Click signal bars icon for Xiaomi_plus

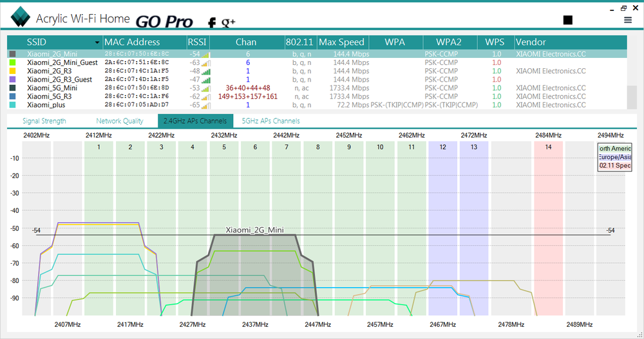(206, 105)
